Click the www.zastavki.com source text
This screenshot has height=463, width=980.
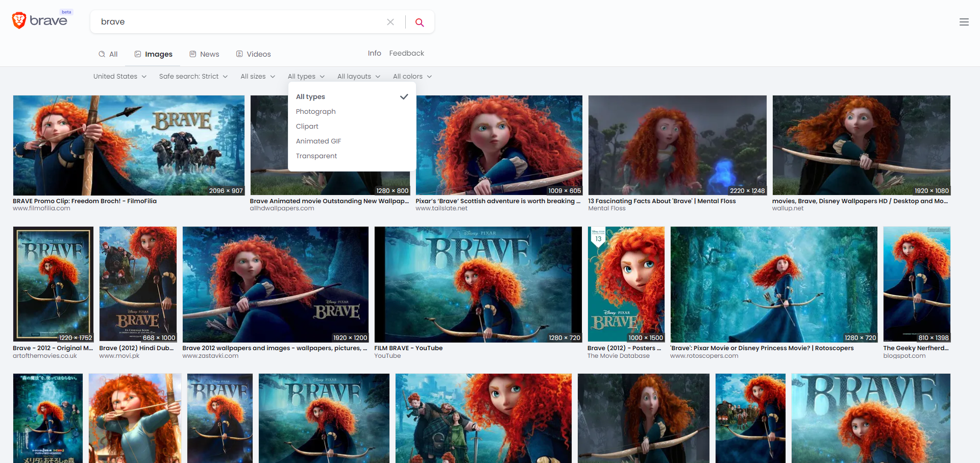tap(210, 356)
